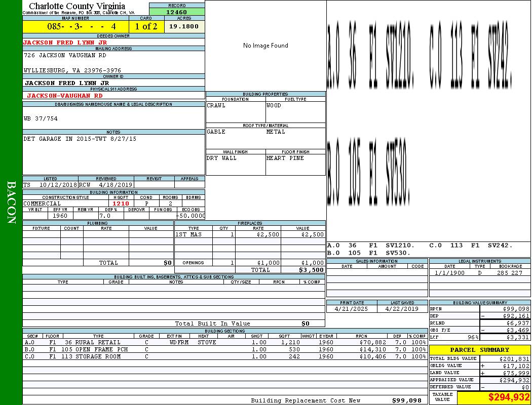Select the note DET GARAGE IN 2015-TWT

pos(80,139)
